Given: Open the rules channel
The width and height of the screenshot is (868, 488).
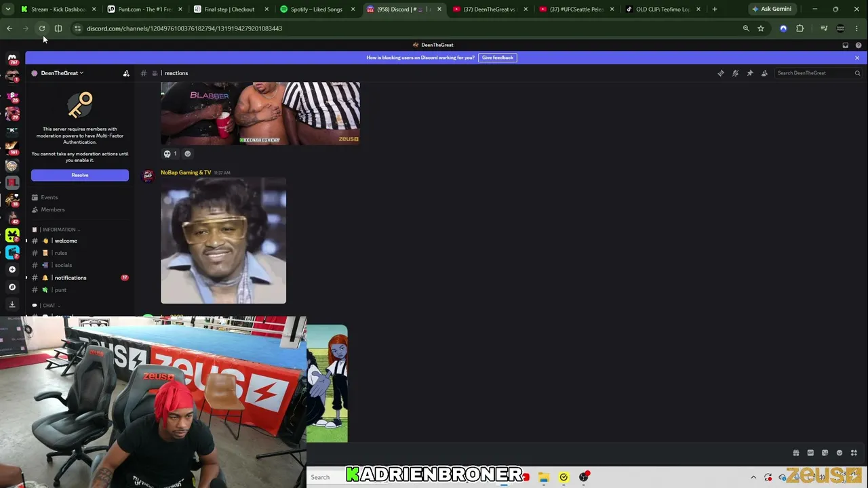Looking at the screenshot, I should [x=80, y=253].
